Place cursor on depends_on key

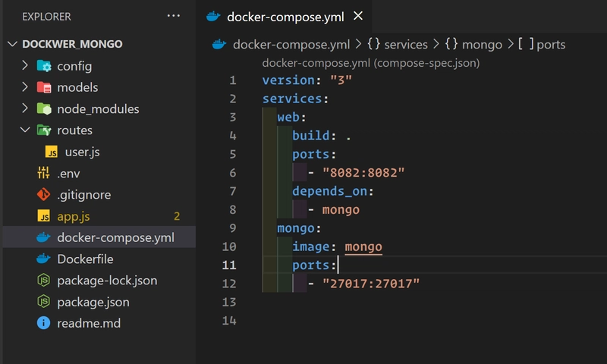click(x=329, y=191)
